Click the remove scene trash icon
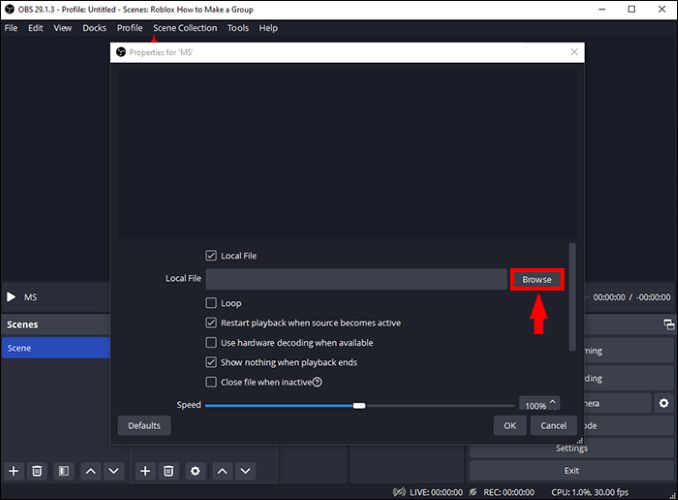 point(37,470)
